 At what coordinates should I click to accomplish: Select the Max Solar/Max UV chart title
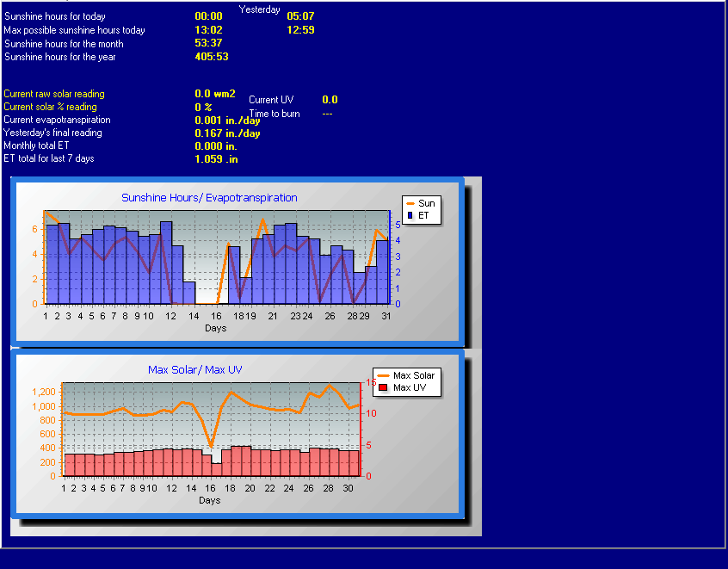(x=194, y=370)
